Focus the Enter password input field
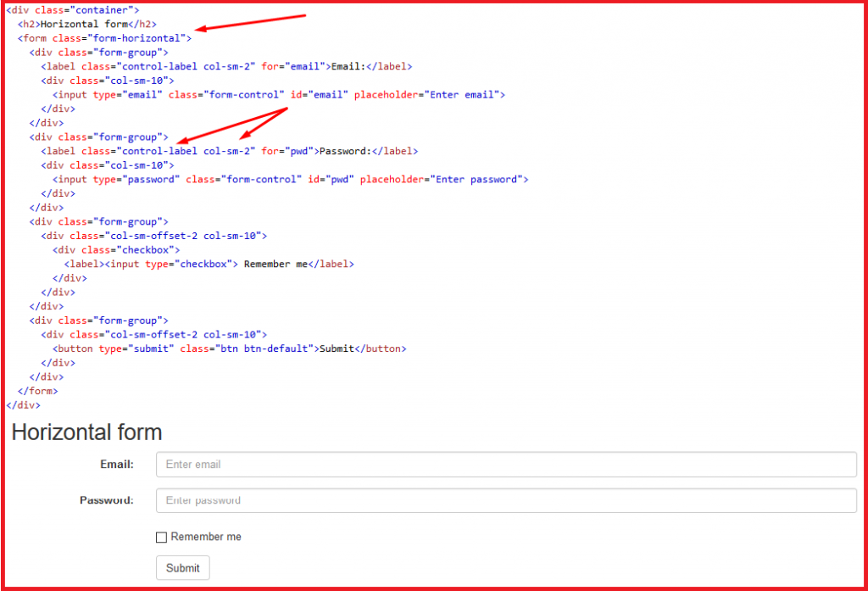This screenshot has width=868, height=591. [506, 500]
